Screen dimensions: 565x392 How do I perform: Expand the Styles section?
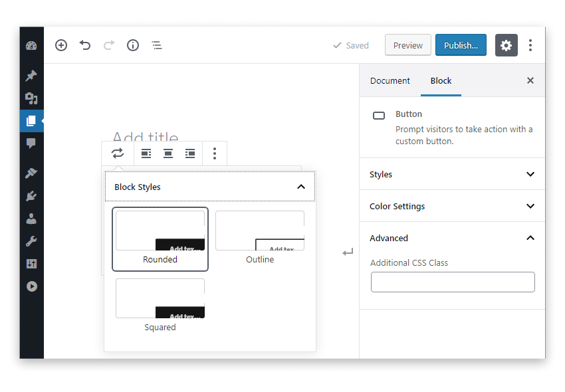tap(530, 174)
